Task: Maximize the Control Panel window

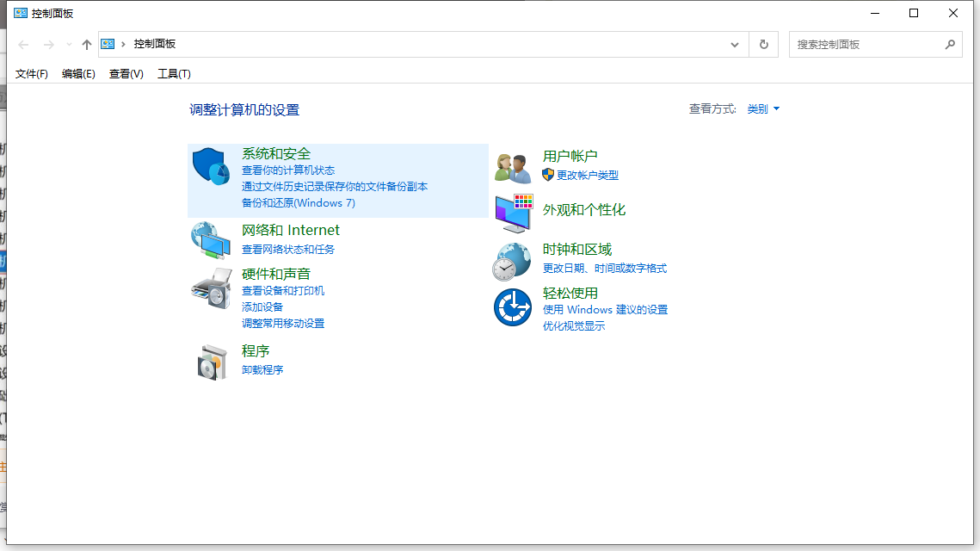Action: pos(914,13)
